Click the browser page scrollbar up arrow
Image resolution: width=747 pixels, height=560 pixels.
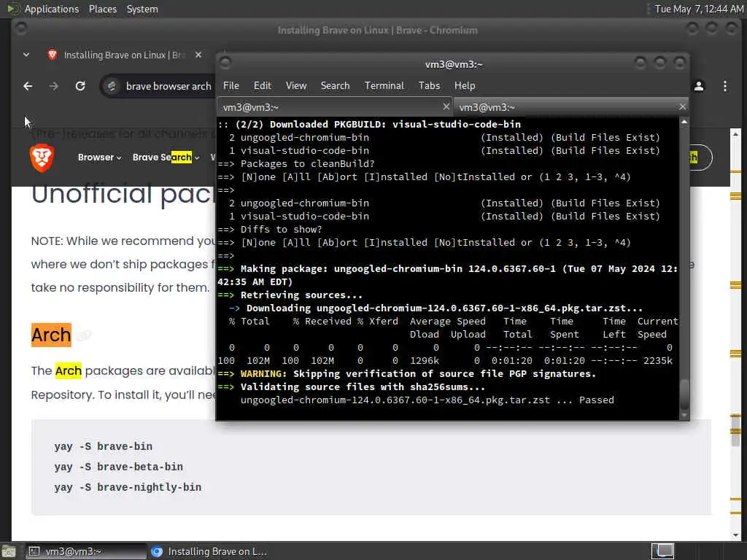[x=735, y=134]
